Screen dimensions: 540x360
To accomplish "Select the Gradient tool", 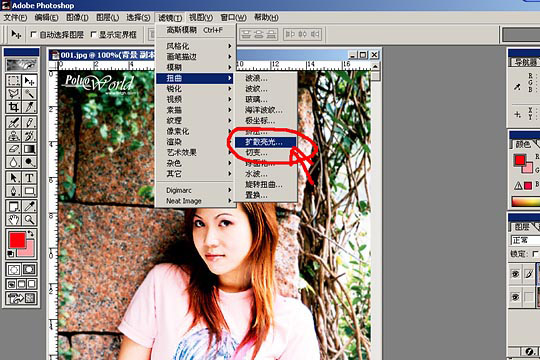I will point(29,149).
